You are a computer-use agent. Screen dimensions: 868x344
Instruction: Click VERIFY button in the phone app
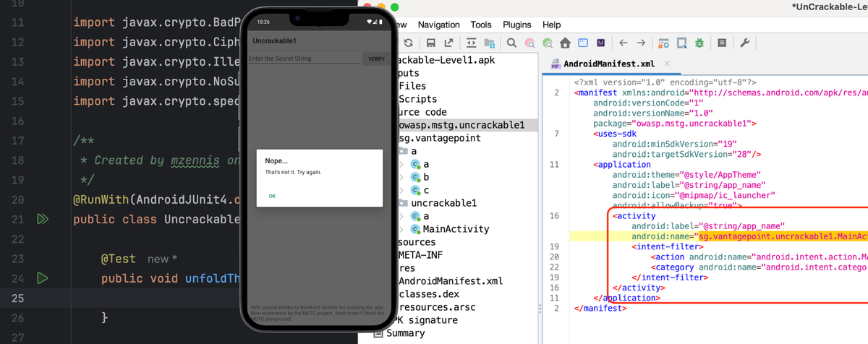(x=377, y=59)
